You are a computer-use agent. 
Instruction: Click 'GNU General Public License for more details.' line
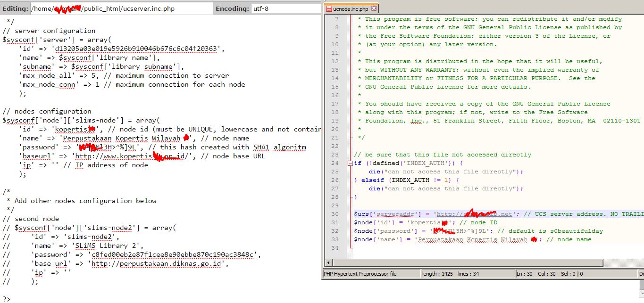[x=444, y=87]
